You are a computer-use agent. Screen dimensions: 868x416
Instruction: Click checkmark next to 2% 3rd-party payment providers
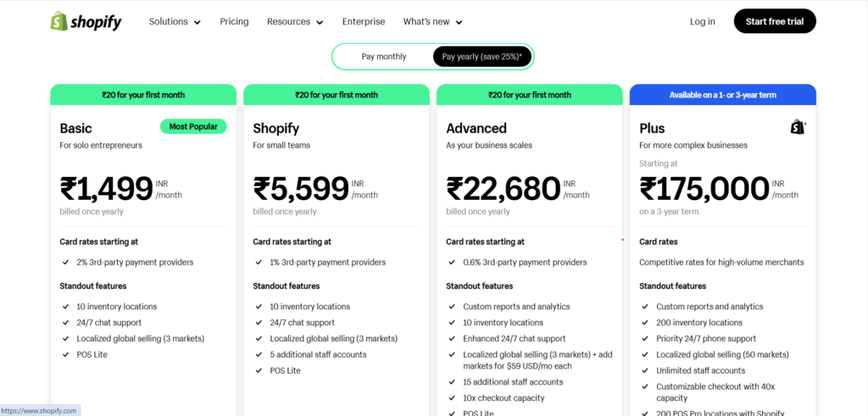click(x=65, y=262)
